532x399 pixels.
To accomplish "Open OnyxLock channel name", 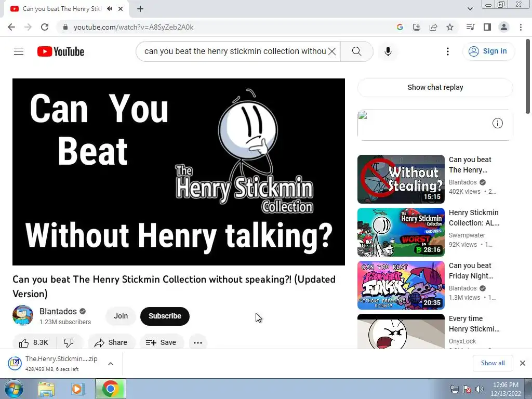I will click(x=462, y=341).
